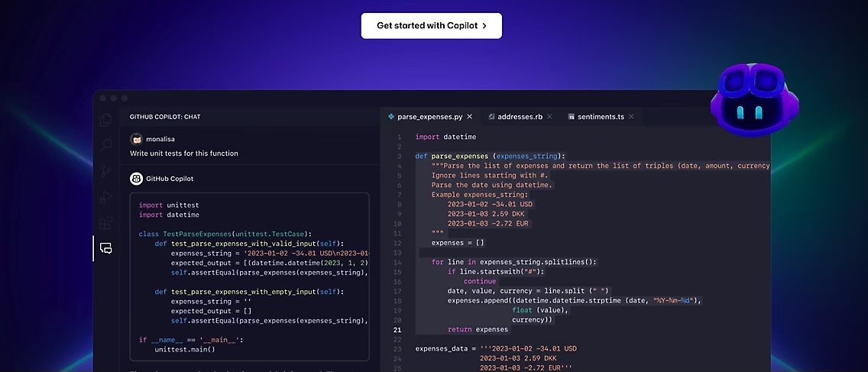Viewport: 868px width, 372px height.
Task: Click the Python file icon on parse_expenses.py tab
Action: (x=390, y=117)
